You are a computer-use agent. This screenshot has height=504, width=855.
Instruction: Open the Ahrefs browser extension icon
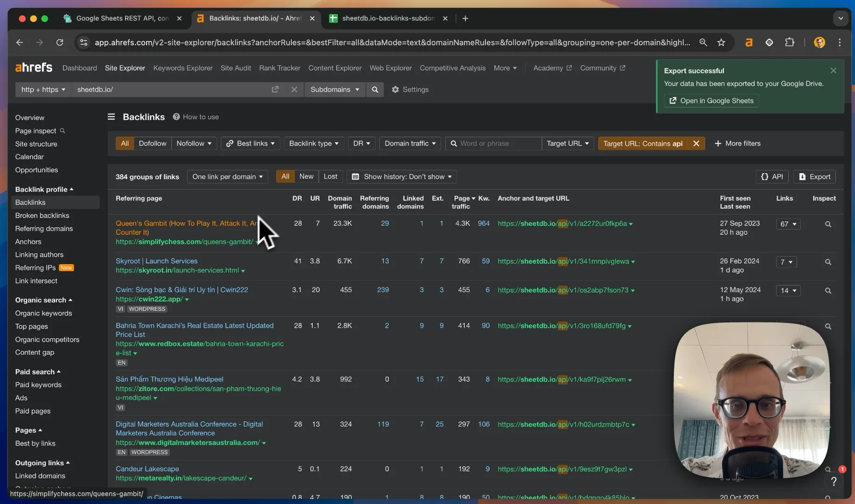click(x=749, y=42)
